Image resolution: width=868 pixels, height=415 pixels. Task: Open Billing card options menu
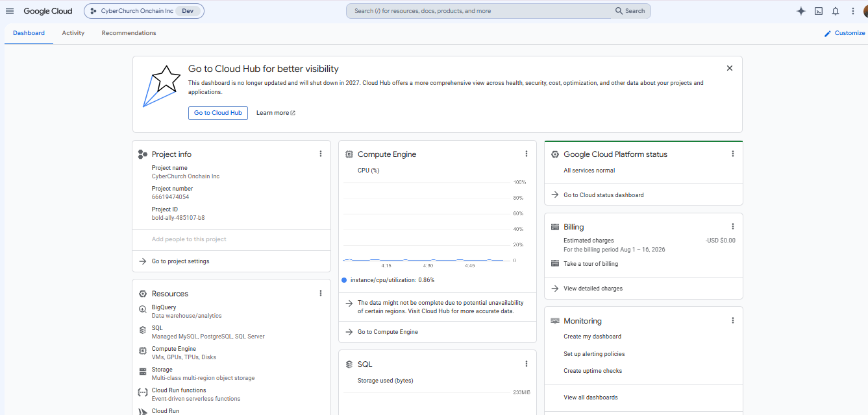(733, 226)
